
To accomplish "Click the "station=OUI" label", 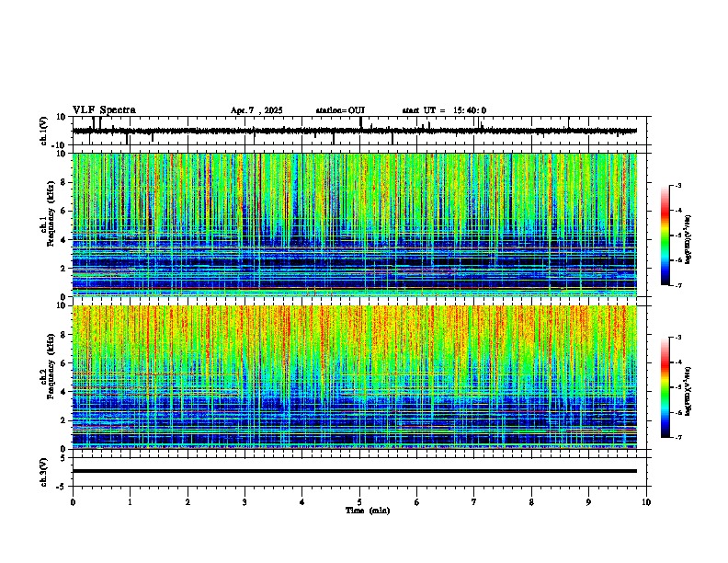I will 340,110.
